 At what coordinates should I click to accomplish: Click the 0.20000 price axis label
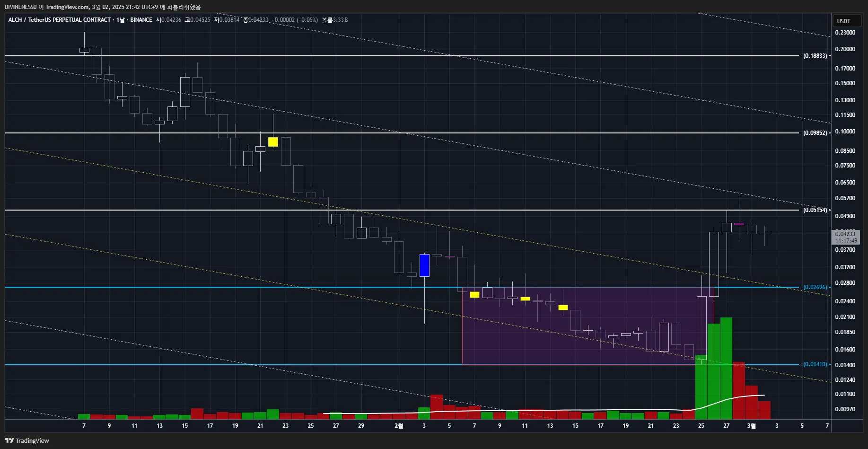click(845, 49)
